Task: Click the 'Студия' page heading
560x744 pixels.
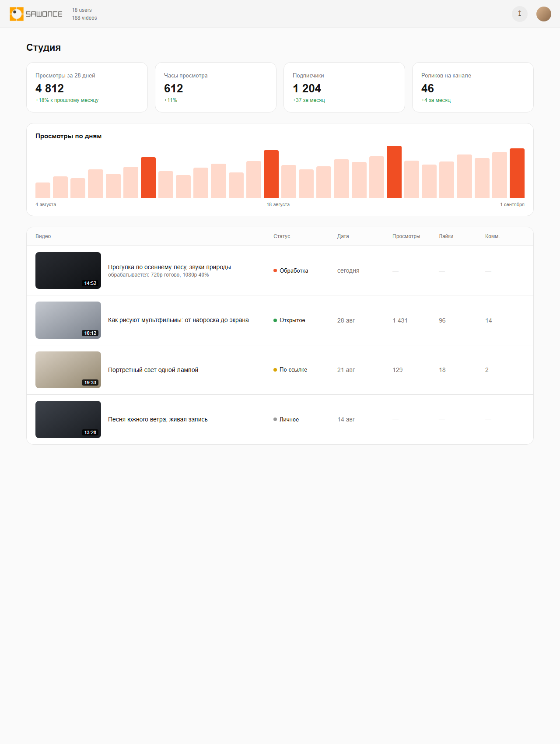Action: coord(43,47)
